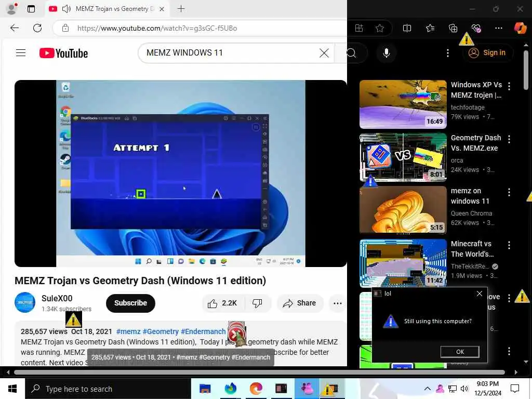The height and width of the screenshot is (399, 532).
Task: Open the split screen icon in Edge
Action: [407, 28]
